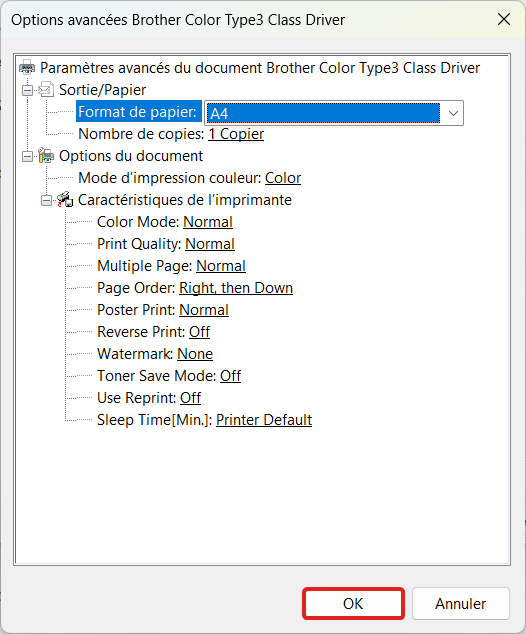Click Sleep Time Printer Default value
The height and width of the screenshot is (634, 526).
pos(264,420)
